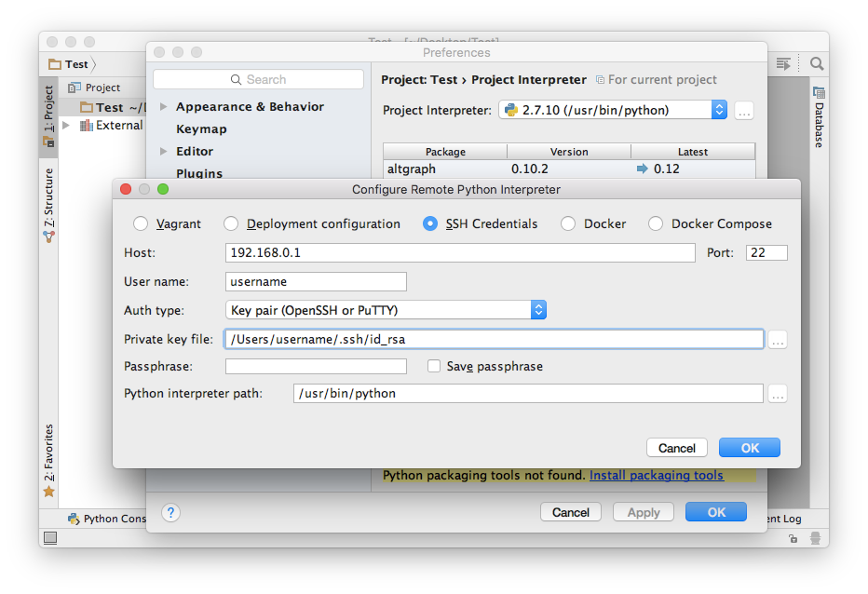
Task: Select the Deployment configuration radio button
Action: click(x=231, y=223)
